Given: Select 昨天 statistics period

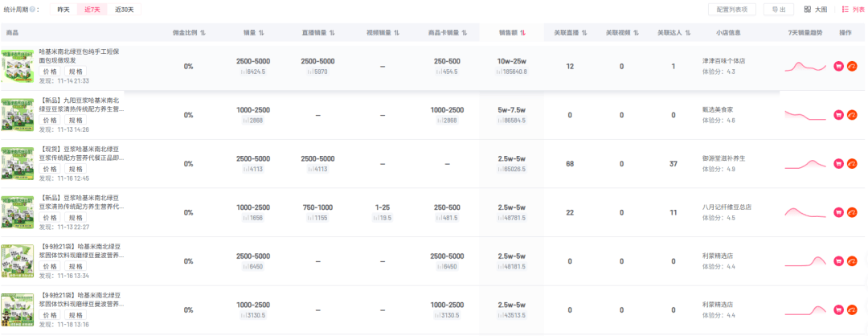Looking at the screenshot, I should 63,10.
